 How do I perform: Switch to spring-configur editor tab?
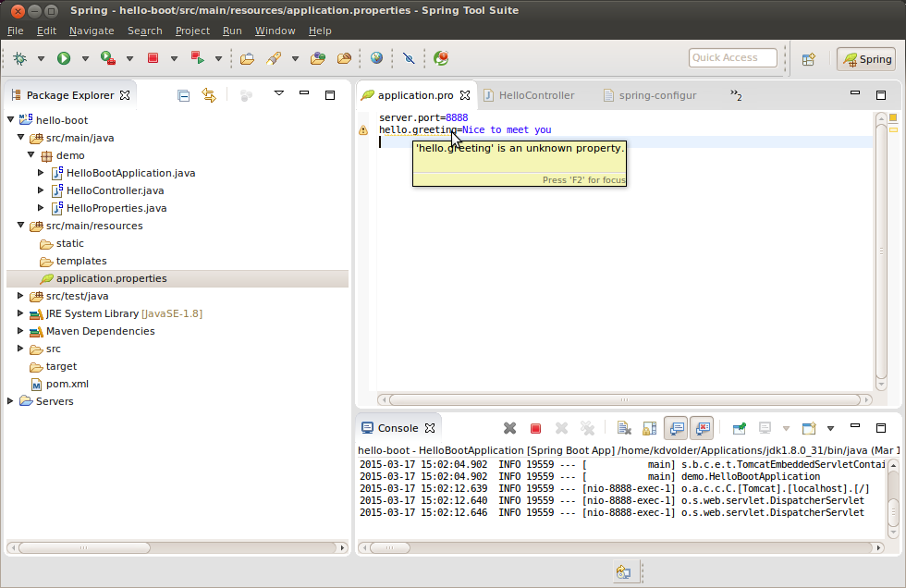click(x=650, y=95)
